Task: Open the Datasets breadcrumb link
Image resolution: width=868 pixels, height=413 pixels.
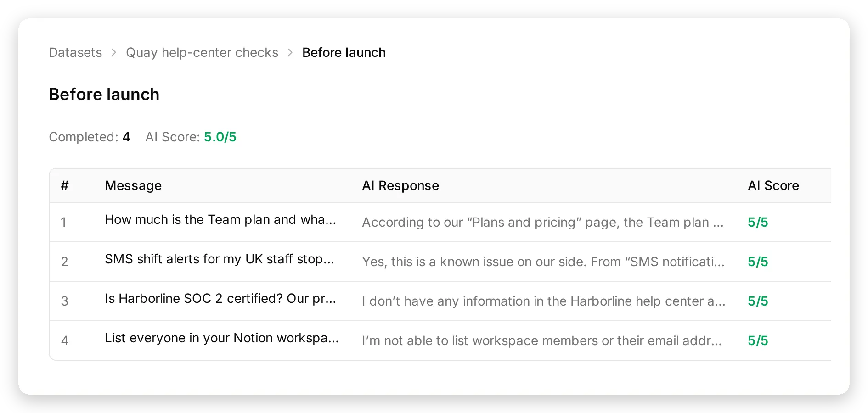Action: 75,53
